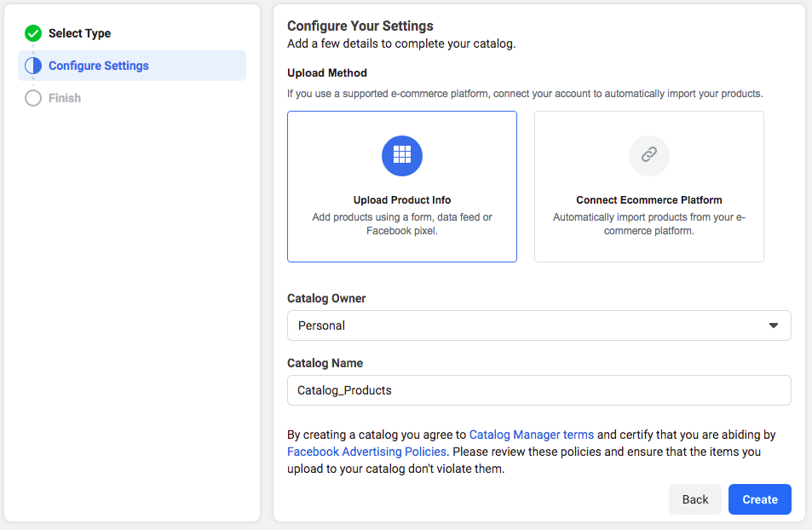The image size is (812, 530).
Task: Click the green checkmark icon beside Select Type
Action: coord(33,33)
